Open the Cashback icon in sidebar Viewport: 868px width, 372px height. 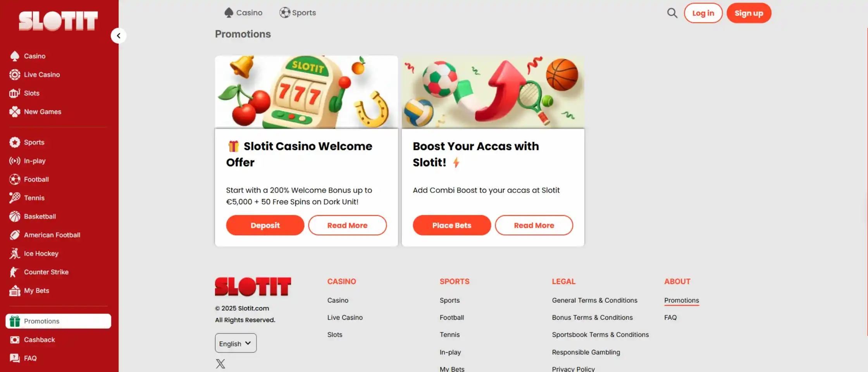point(15,340)
